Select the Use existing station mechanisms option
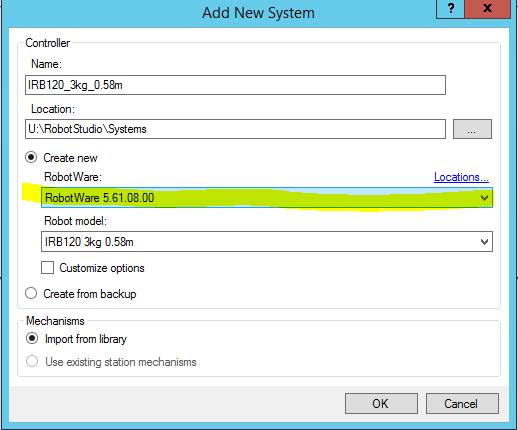This screenshot has height=430, width=518. (x=32, y=361)
